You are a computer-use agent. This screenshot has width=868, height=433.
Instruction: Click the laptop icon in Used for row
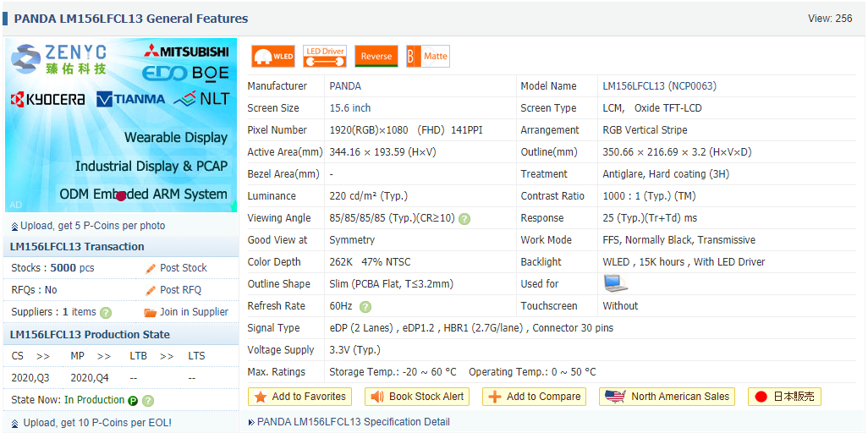pos(616,283)
